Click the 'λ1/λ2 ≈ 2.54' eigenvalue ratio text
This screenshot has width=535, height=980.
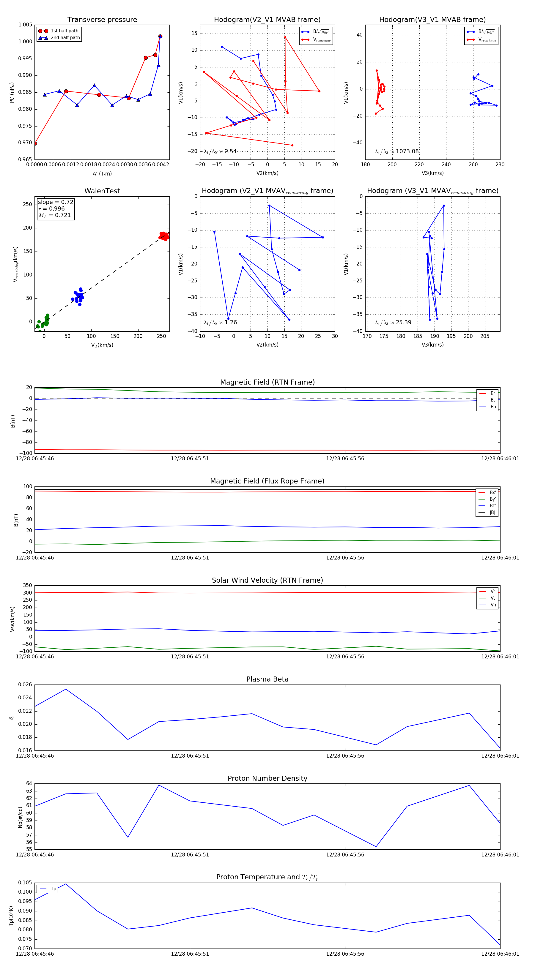click(x=220, y=151)
